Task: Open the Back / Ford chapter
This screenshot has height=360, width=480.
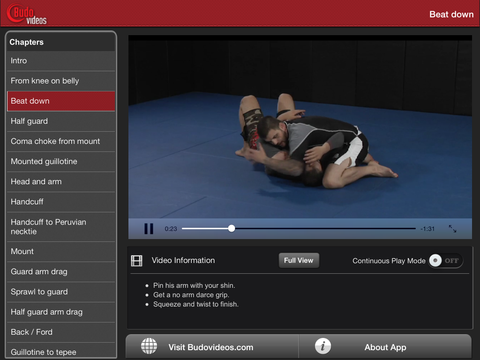Action: 61,332
